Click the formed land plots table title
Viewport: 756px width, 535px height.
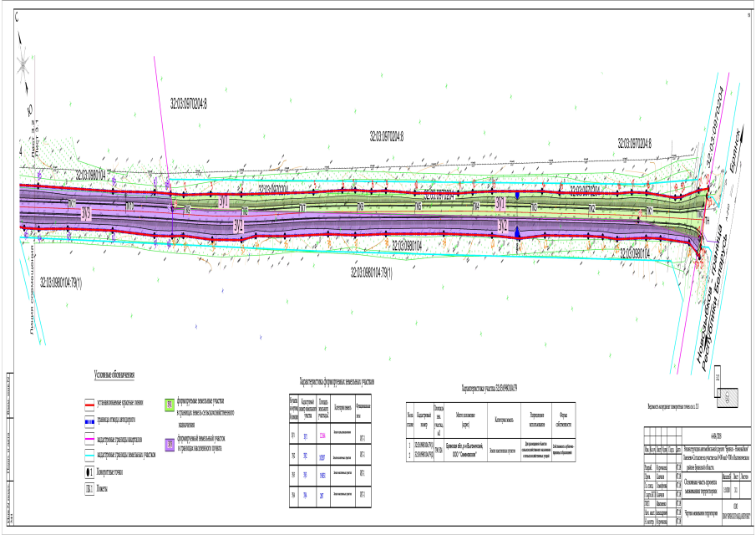[x=337, y=382]
